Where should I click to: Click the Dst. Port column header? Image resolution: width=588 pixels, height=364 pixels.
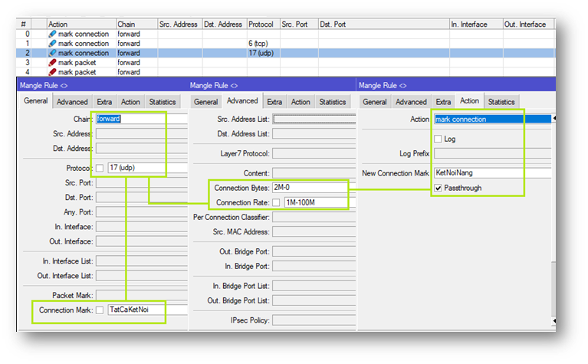coord(383,24)
